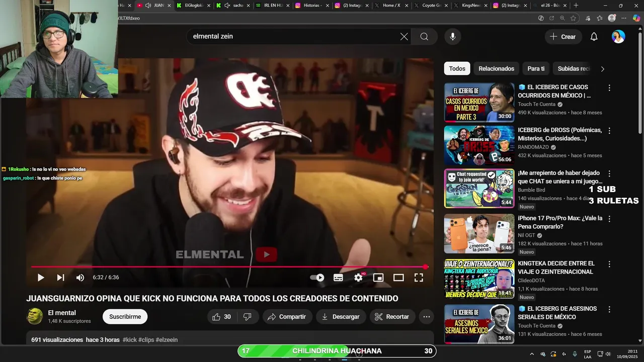
Task: Open a new browser tab plus button
Action: tap(576, 6)
